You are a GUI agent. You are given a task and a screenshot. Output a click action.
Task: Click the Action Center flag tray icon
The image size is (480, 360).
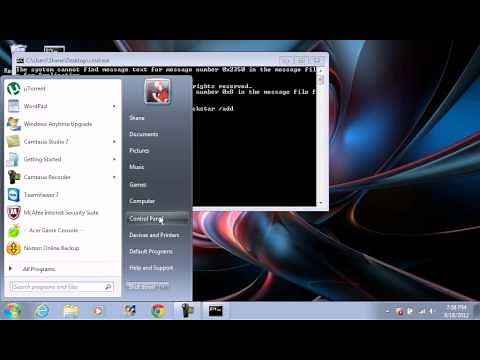click(x=410, y=311)
